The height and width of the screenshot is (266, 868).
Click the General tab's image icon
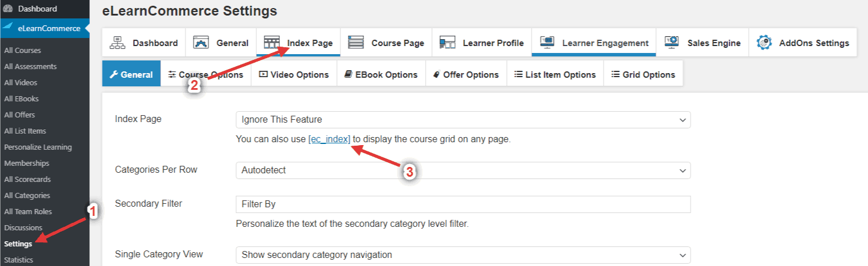[x=201, y=43]
